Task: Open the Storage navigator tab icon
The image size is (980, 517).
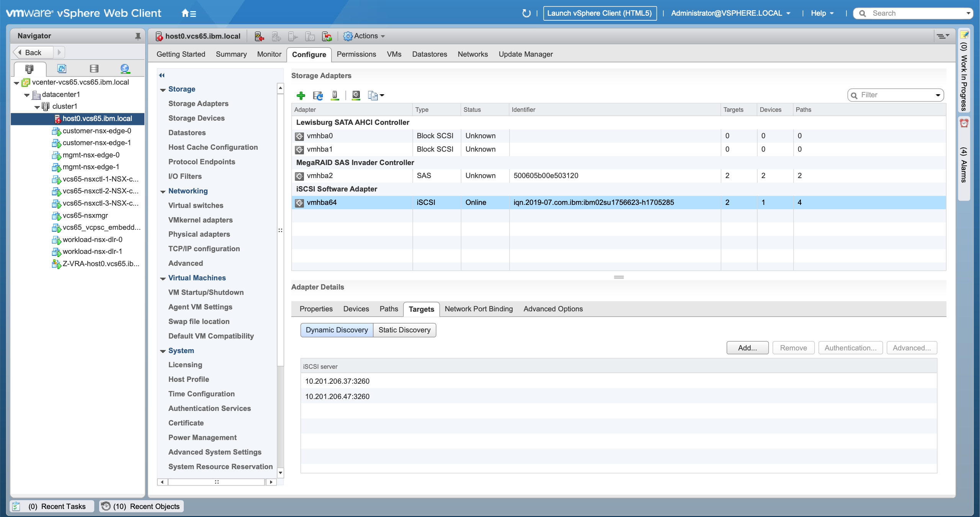Action: (x=94, y=69)
